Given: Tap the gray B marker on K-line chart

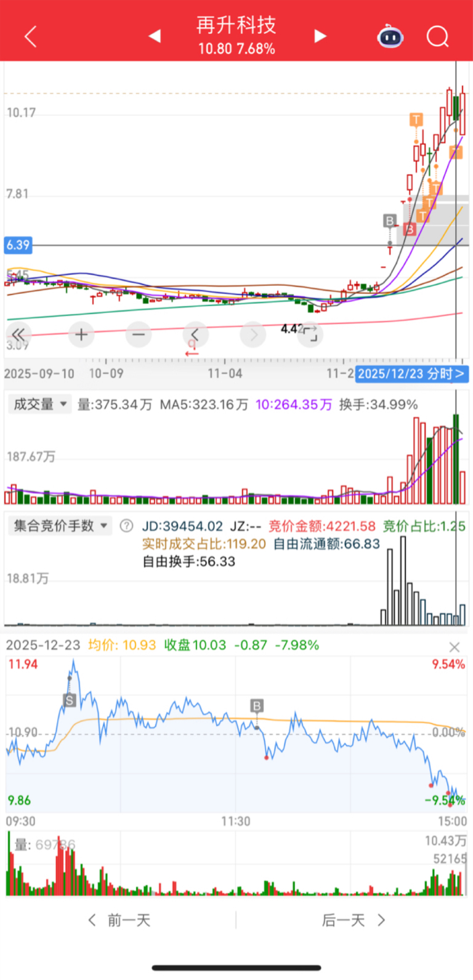Looking at the screenshot, I should (x=389, y=221).
